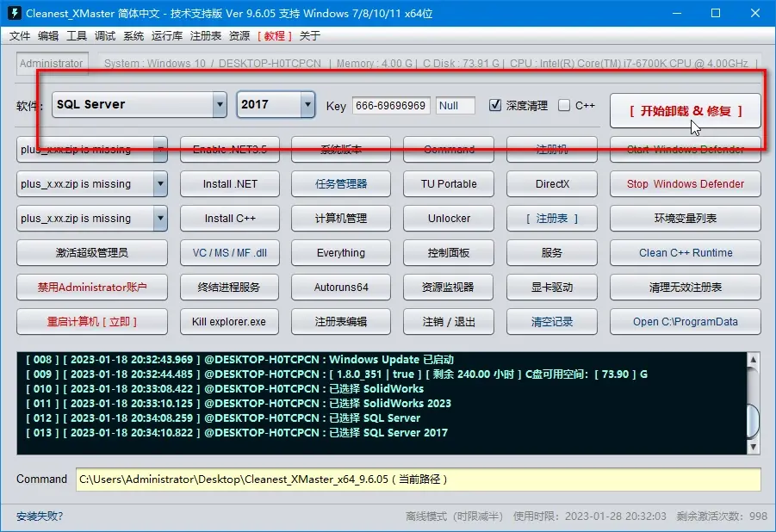The image size is (776, 532).
Task: Open the 运行库 menu
Action: [167, 35]
